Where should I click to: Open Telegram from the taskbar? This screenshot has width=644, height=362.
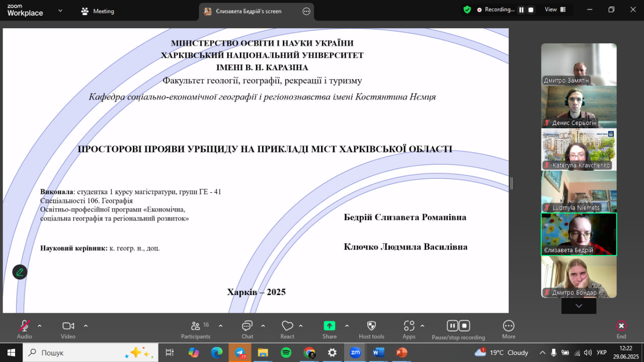(x=240, y=352)
